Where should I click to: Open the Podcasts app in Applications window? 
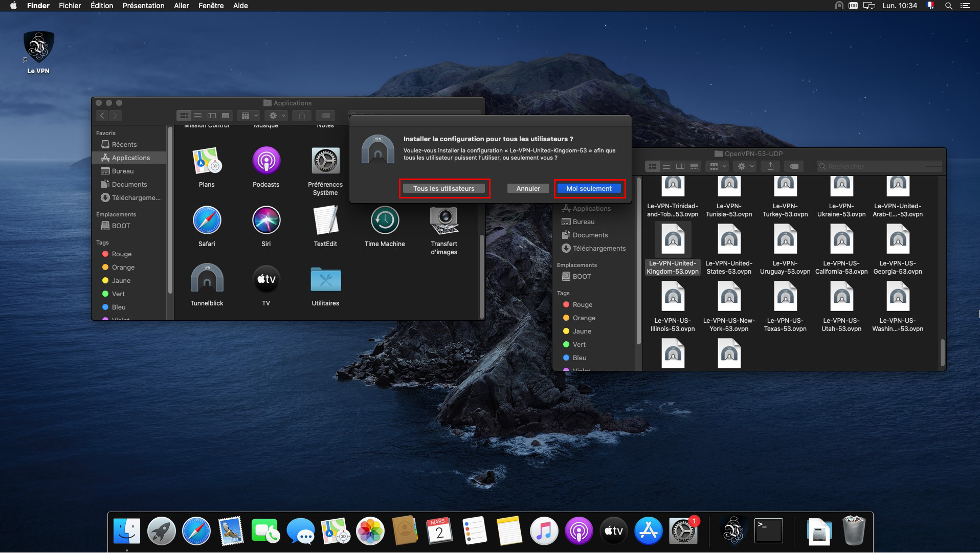click(x=266, y=166)
